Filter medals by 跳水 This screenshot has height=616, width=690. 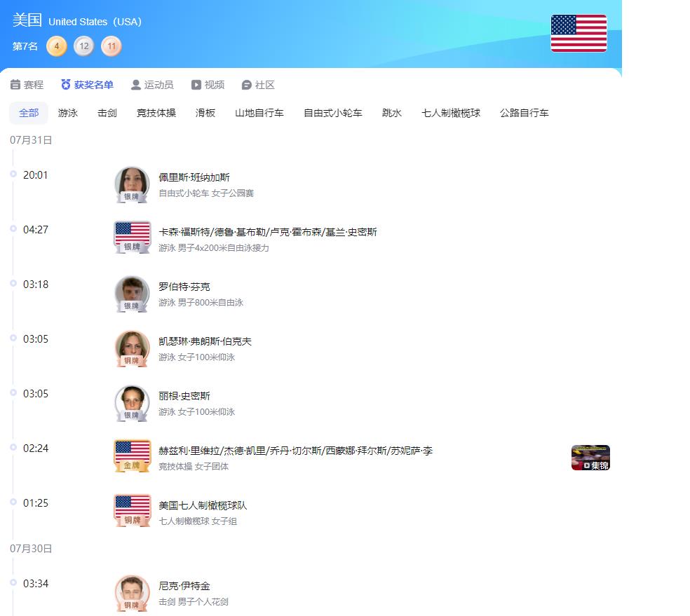392,113
